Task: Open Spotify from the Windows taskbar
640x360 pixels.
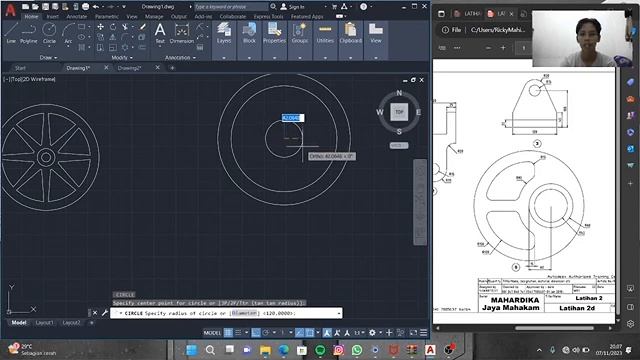Action: click(x=320, y=350)
